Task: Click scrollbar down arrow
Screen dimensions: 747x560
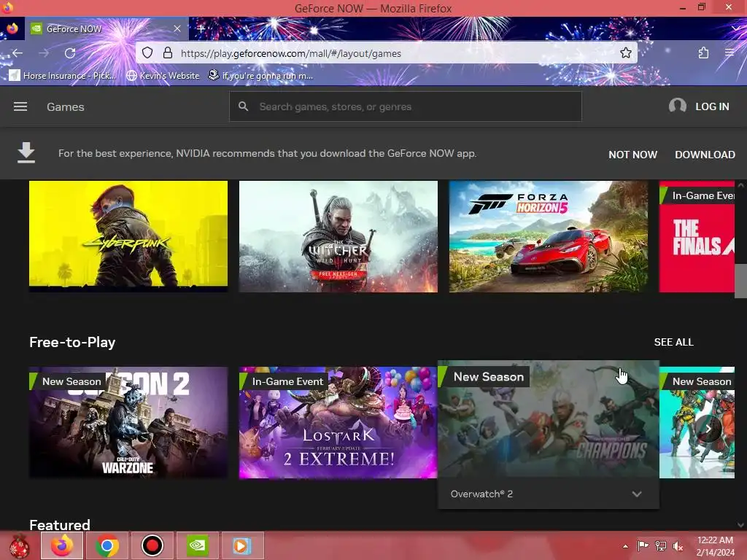Action: pyautogui.click(x=740, y=525)
